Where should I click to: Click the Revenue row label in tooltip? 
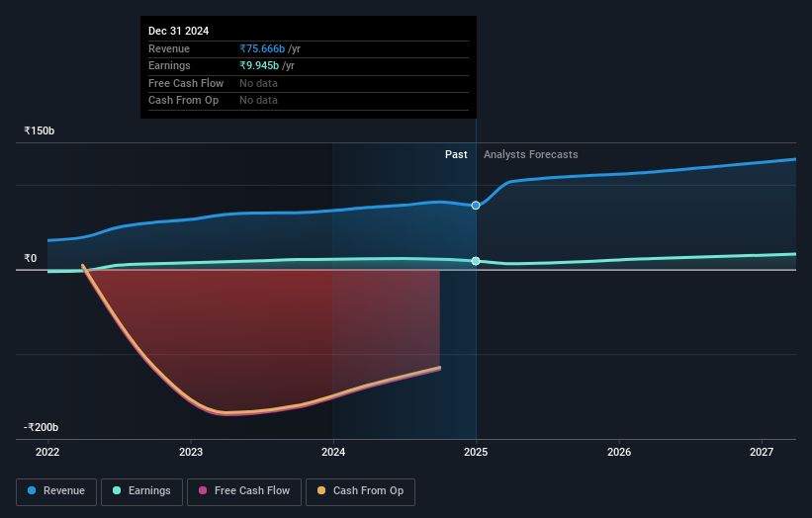[x=169, y=48]
